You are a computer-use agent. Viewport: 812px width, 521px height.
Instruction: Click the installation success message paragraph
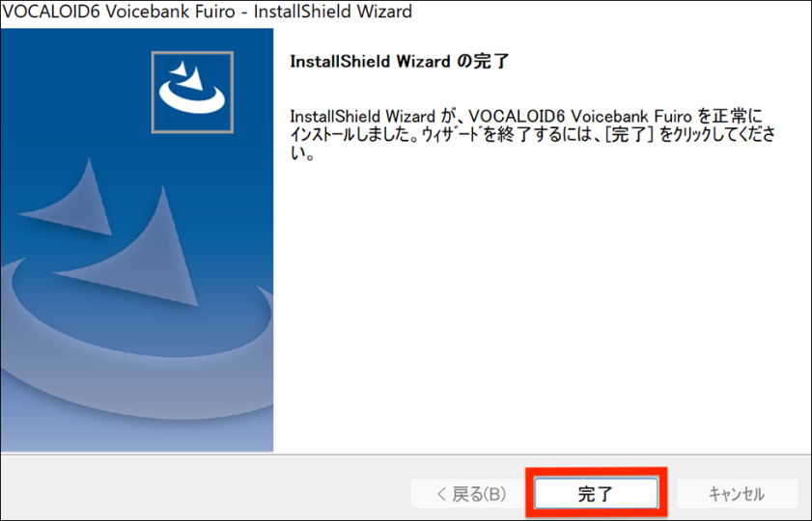[533, 134]
